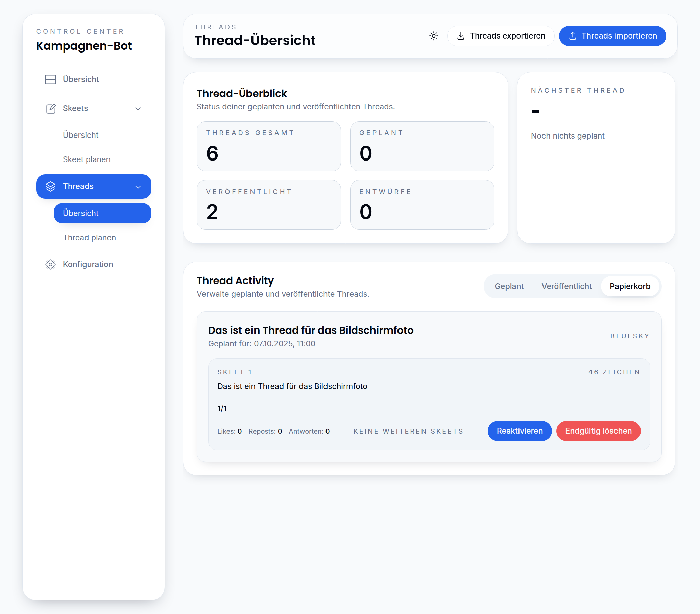The image size is (700, 614).
Task: Click the Skeets pencil-edit icon
Action: point(51,108)
